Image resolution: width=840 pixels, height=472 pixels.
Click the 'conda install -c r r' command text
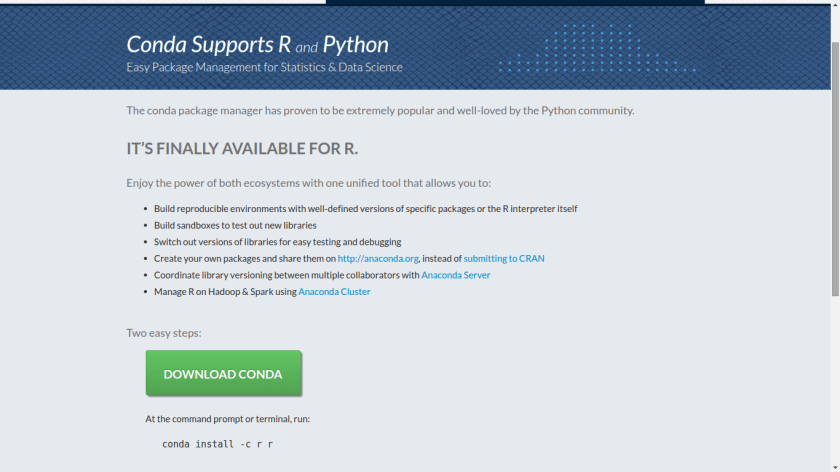pos(217,443)
